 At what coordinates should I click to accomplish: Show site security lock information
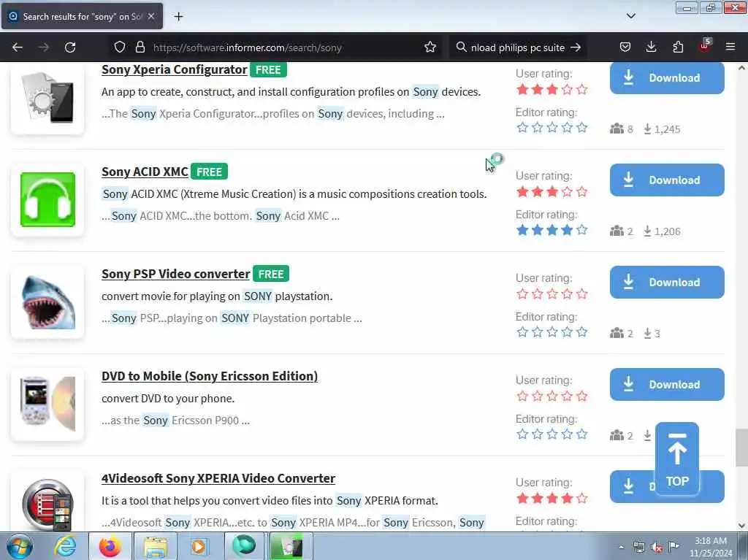click(140, 47)
